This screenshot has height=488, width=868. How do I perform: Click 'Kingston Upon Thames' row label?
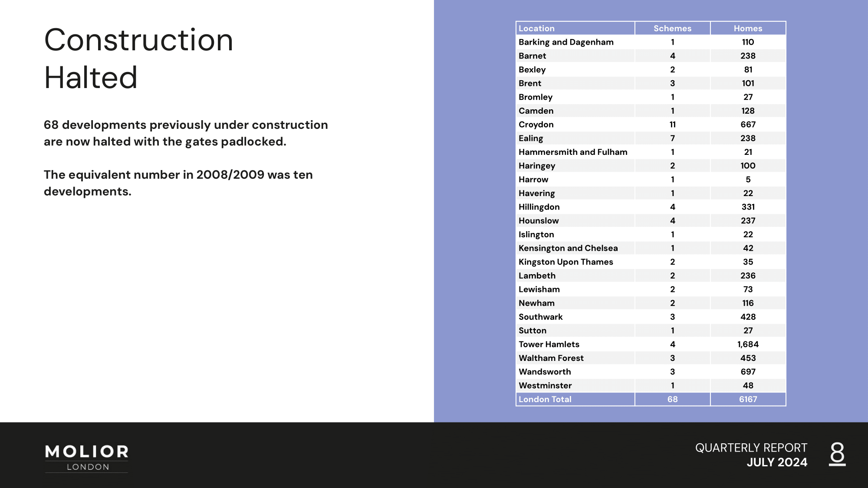pos(566,262)
